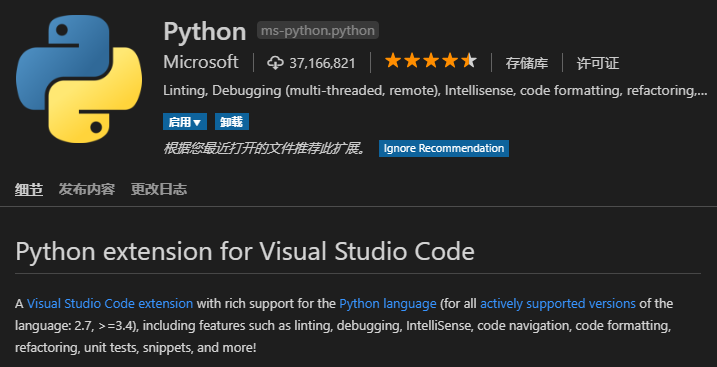This screenshot has height=367, width=717.
Task: Click the 根据您最近打开的文件推荐此扩展 text
Action: 264,148
